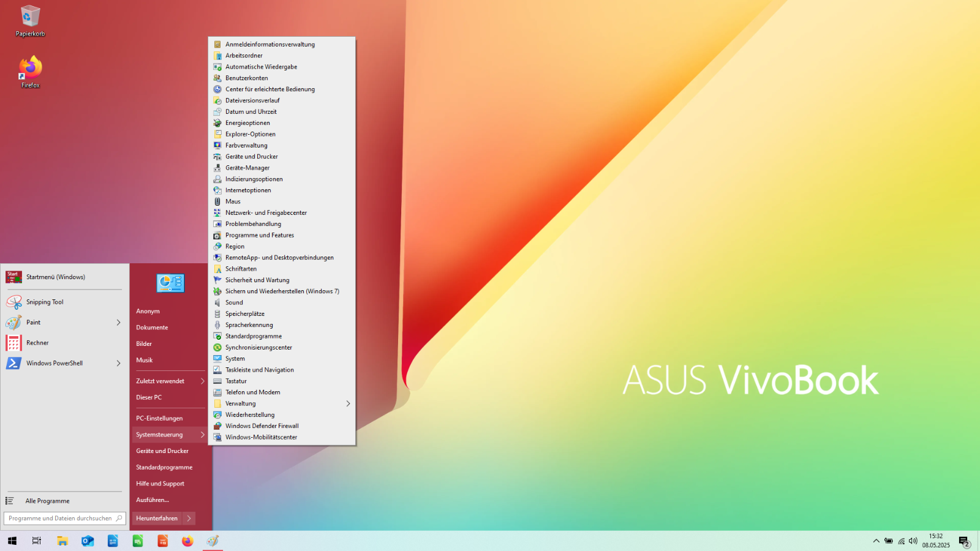This screenshot has height=551, width=980.
Task: Switch to Paint on the taskbar
Action: pos(213,541)
